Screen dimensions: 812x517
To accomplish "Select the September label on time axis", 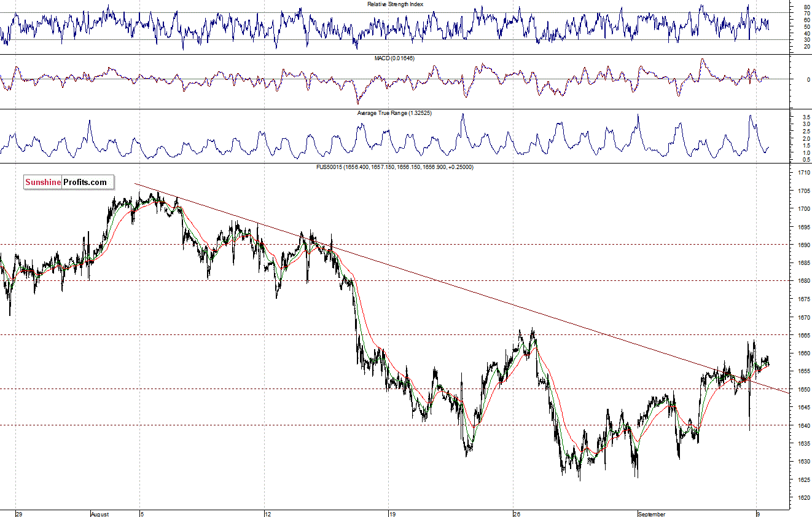I will [x=652, y=513].
